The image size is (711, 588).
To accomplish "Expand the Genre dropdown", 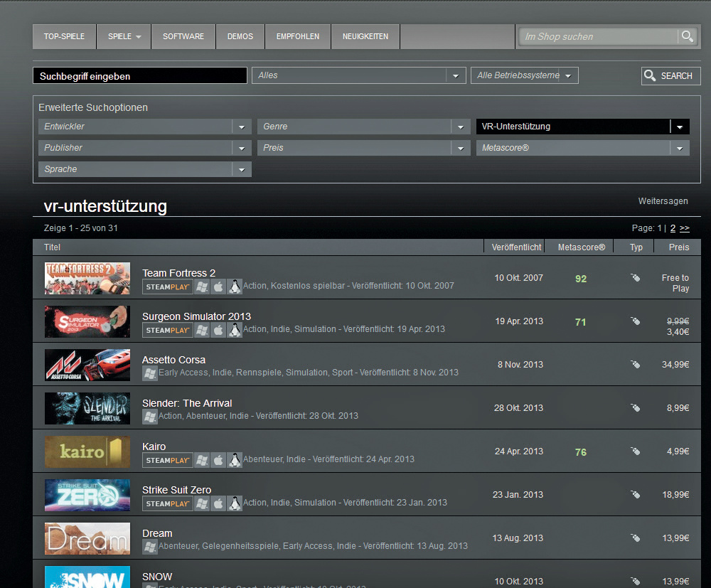I will [363, 127].
